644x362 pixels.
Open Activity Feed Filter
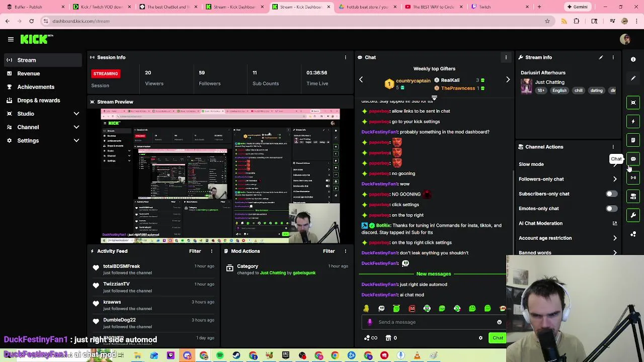tap(195, 251)
